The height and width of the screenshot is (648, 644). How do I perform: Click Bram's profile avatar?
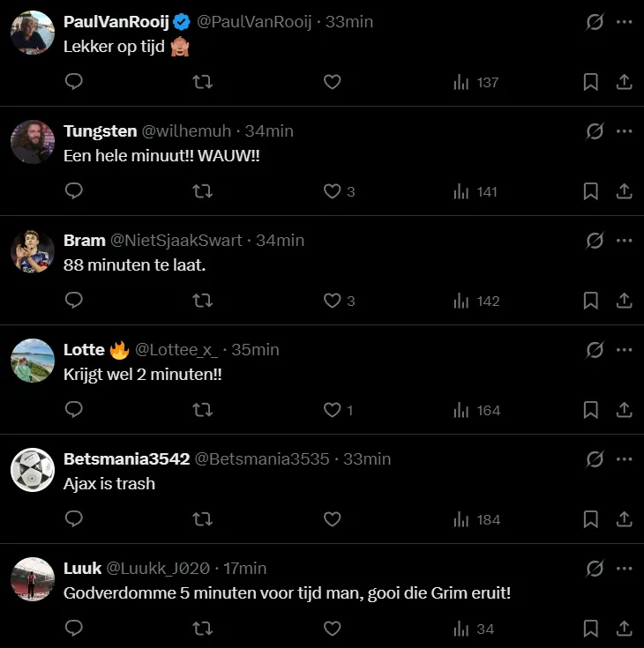coord(33,251)
